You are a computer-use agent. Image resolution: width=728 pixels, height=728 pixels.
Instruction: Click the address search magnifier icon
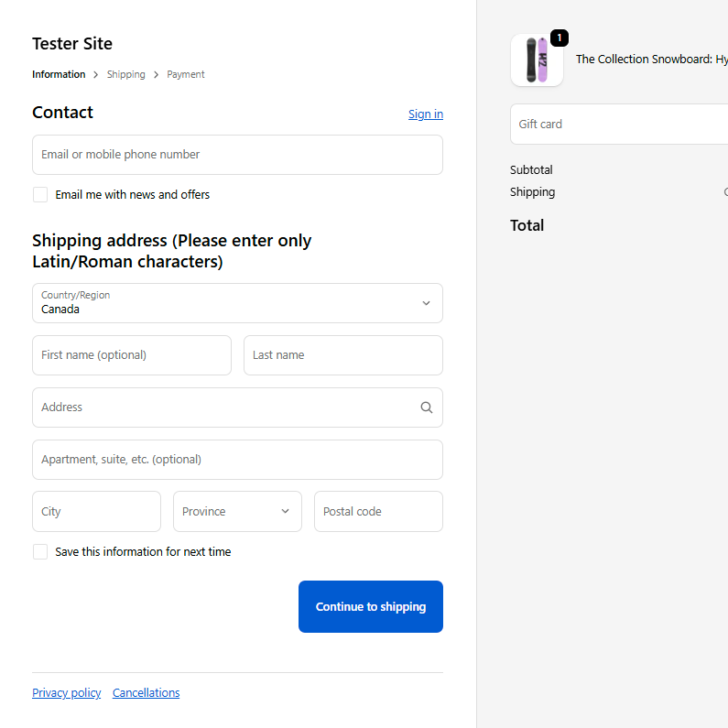(426, 407)
